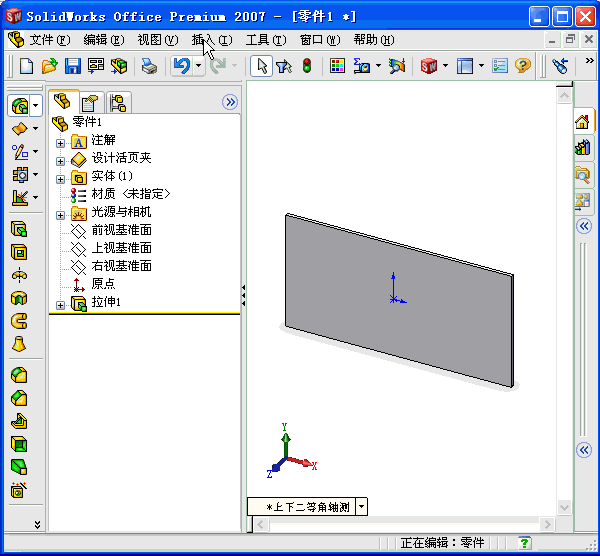Click the Revolved Boss feature icon

[19, 276]
